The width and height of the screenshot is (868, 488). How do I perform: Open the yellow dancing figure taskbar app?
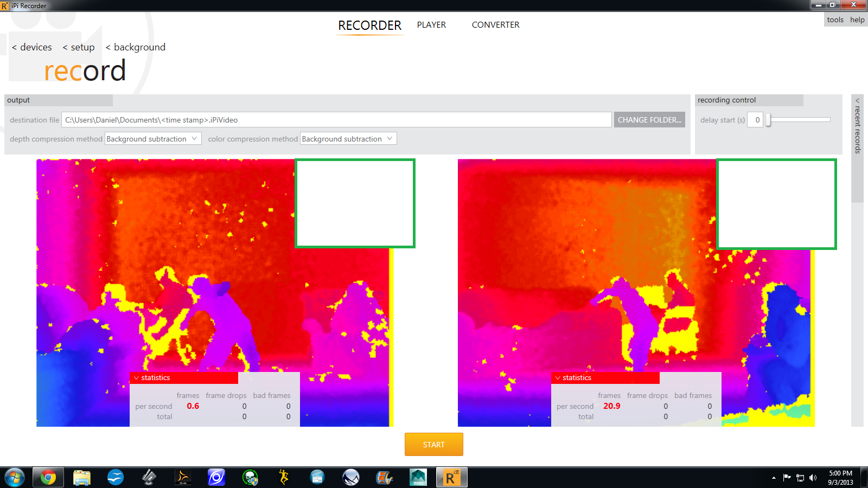point(284,478)
